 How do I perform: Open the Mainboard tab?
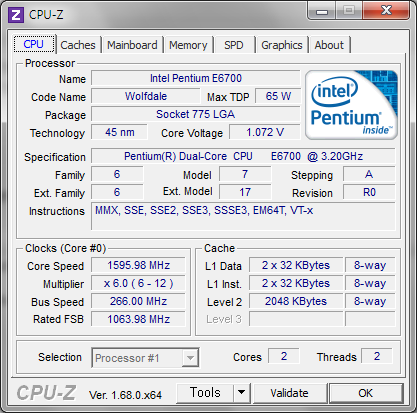[132, 45]
